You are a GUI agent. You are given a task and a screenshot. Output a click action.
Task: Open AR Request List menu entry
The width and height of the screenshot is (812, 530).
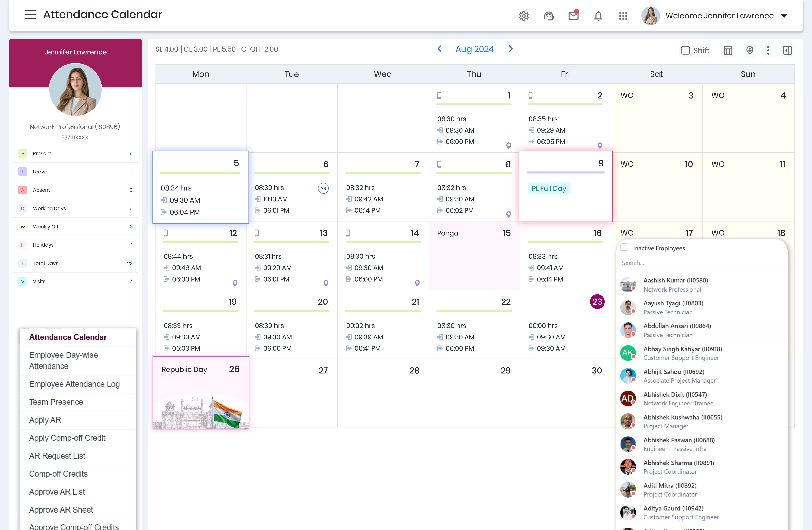[x=77, y=456]
